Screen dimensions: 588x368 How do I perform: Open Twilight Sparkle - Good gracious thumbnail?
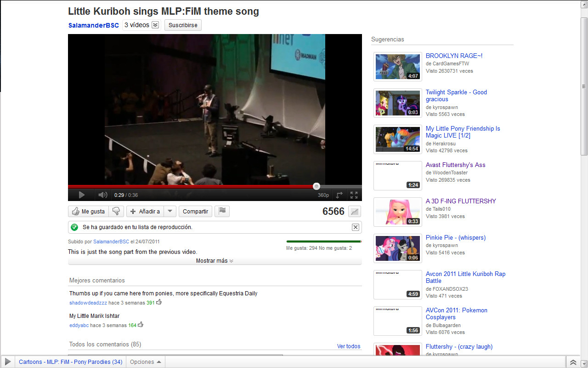click(x=398, y=103)
